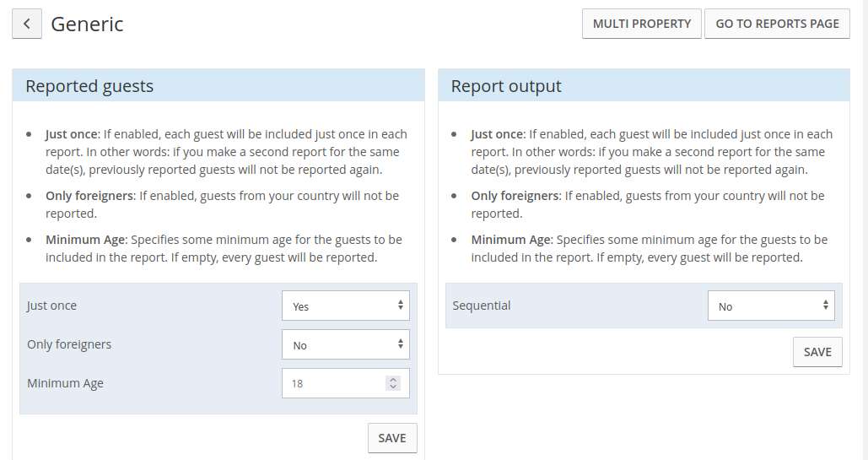The width and height of the screenshot is (868, 460).
Task: Click the Report output panel header
Action: click(x=644, y=85)
